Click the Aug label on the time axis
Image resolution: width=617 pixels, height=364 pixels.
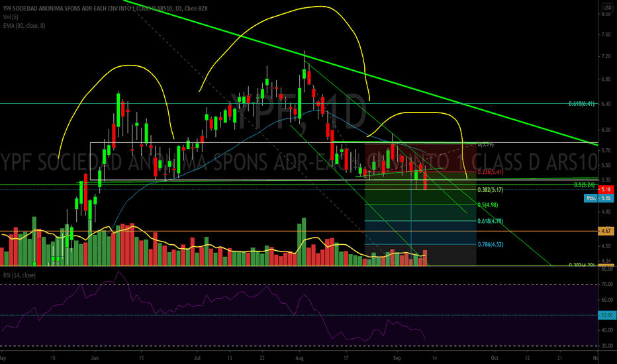(x=299, y=358)
